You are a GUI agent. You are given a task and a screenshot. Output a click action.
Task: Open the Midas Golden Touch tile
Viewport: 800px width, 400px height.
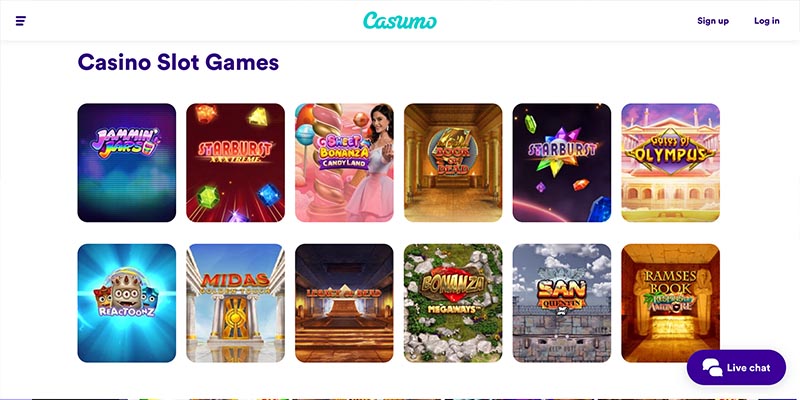tap(235, 303)
